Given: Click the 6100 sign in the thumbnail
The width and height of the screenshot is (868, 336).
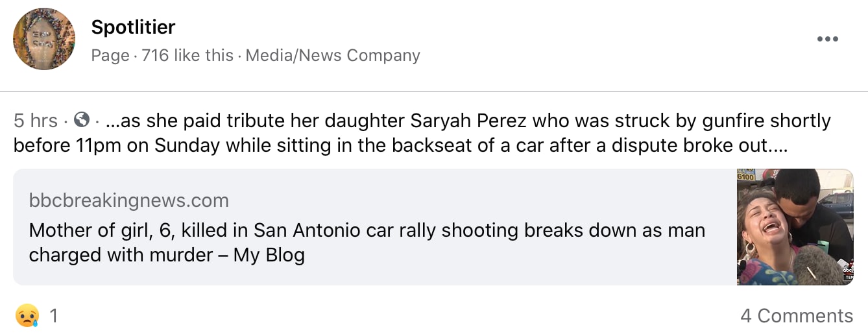Looking at the screenshot, I should pyautogui.click(x=746, y=176).
